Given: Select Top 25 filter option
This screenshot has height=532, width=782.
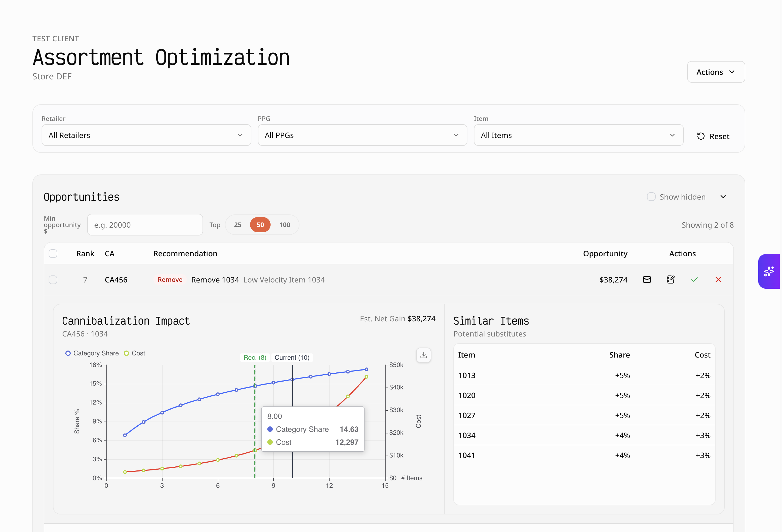Looking at the screenshot, I should (238, 225).
